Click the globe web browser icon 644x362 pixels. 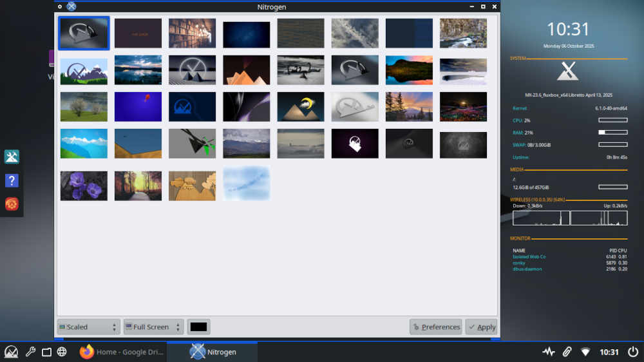pos(62,352)
